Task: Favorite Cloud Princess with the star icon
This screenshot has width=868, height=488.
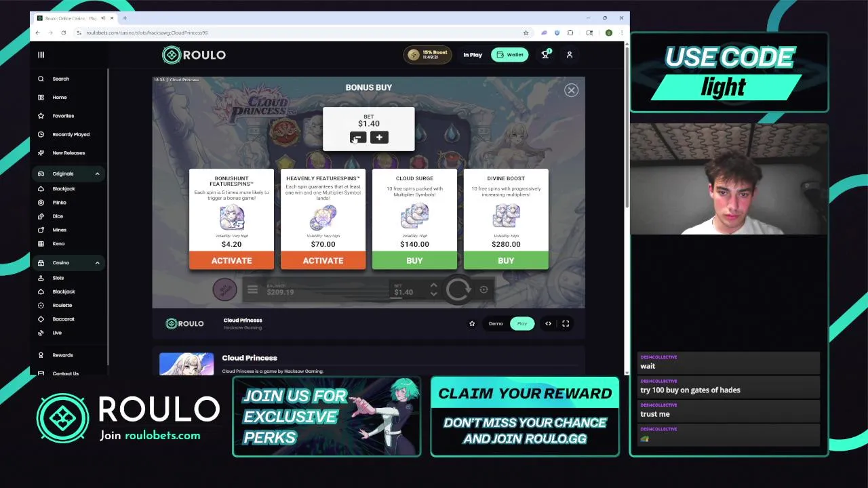Action: point(472,324)
